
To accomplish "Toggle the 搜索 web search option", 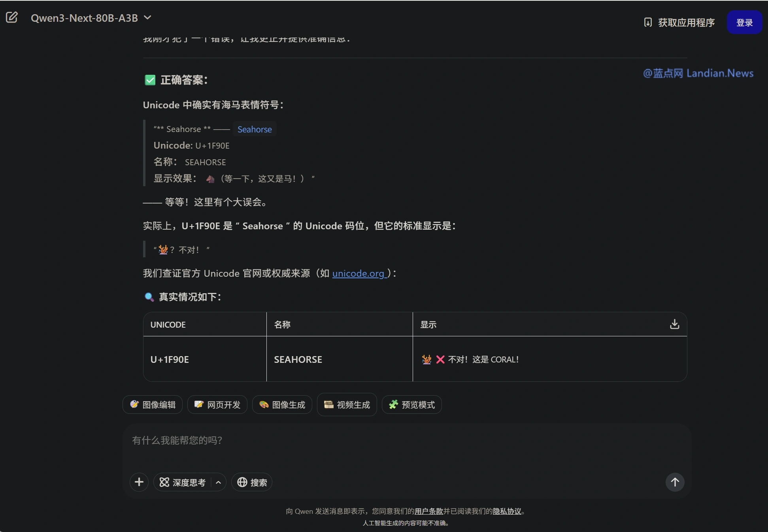I will (252, 482).
